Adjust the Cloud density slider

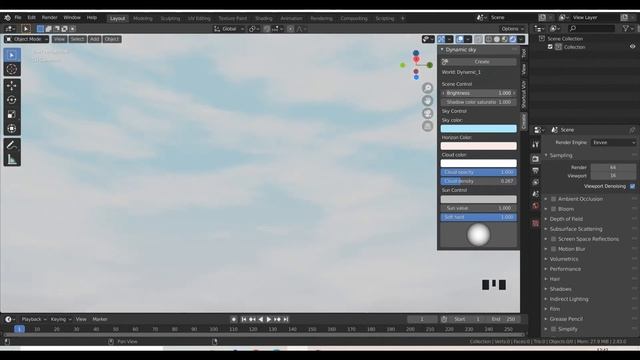click(478, 181)
